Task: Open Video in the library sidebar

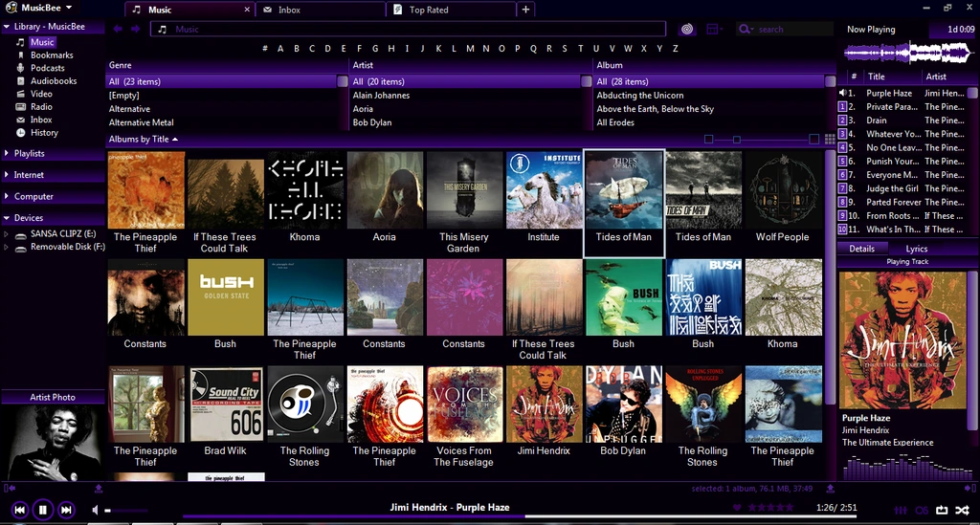Action: (x=41, y=94)
